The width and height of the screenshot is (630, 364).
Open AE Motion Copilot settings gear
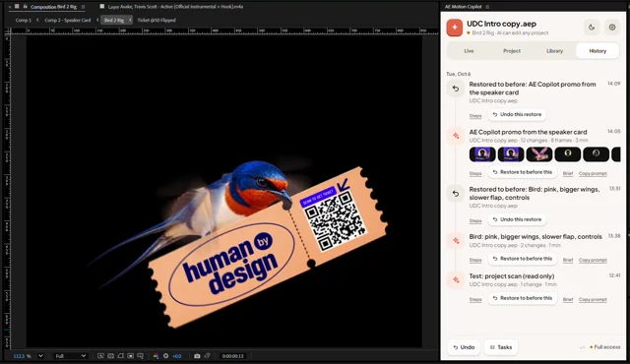click(612, 28)
